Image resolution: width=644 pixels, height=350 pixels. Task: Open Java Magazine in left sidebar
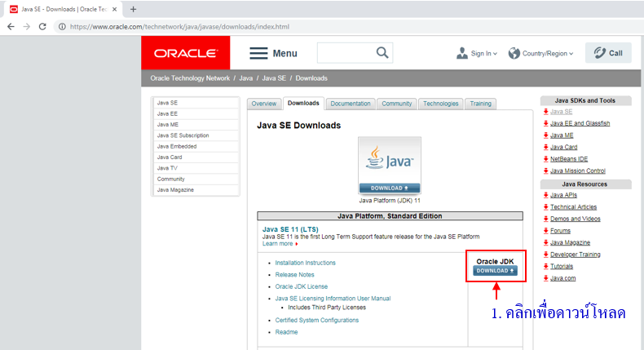coord(196,190)
